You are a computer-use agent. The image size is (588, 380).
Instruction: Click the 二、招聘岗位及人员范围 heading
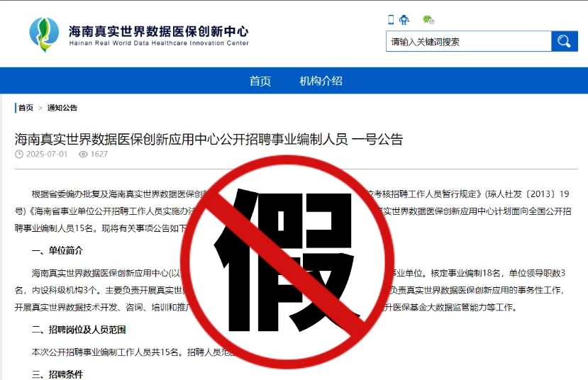coord(79,330)
